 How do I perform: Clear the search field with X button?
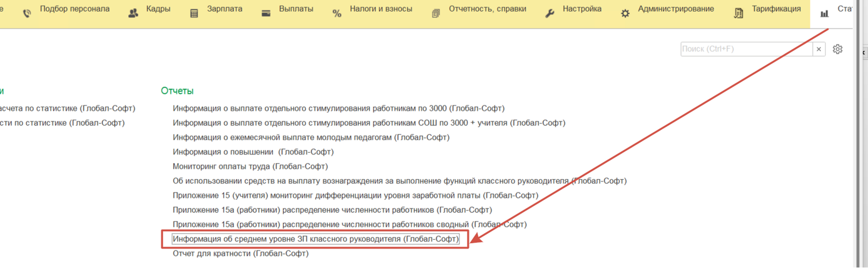click(x=819, y=49)
